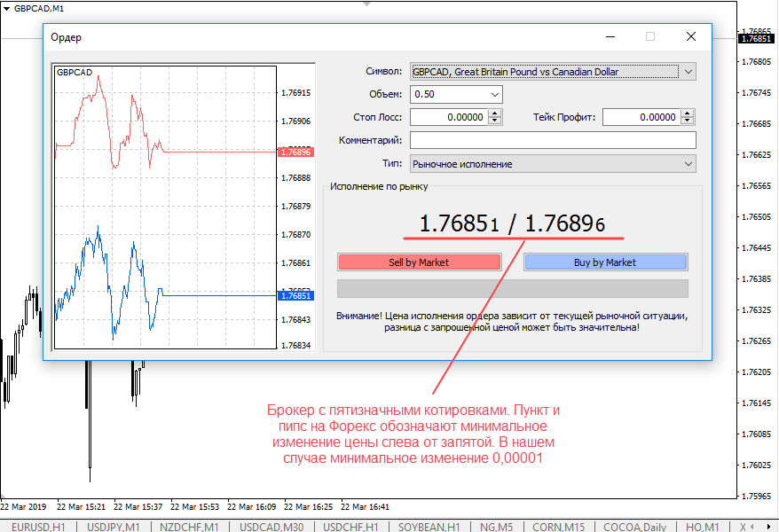Decrease Take Profit value with down arrow
Viewport: 779px width, 532px height.
point(688,121)
